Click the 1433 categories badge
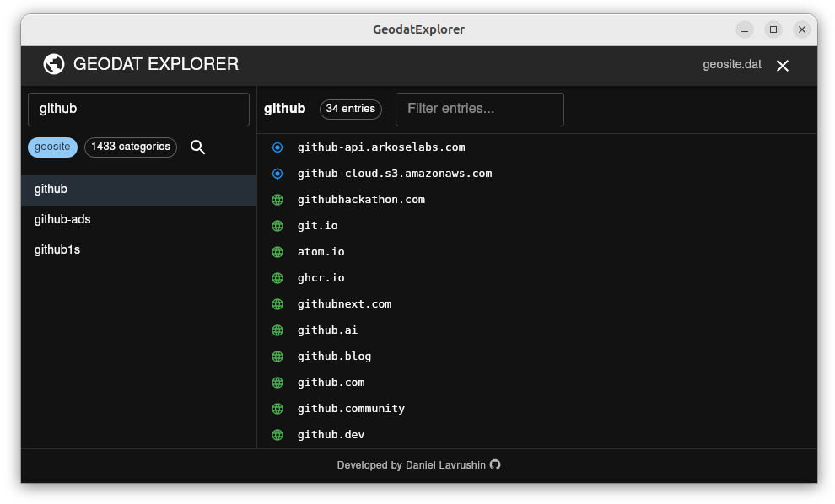835x504 pixels. 131,147
